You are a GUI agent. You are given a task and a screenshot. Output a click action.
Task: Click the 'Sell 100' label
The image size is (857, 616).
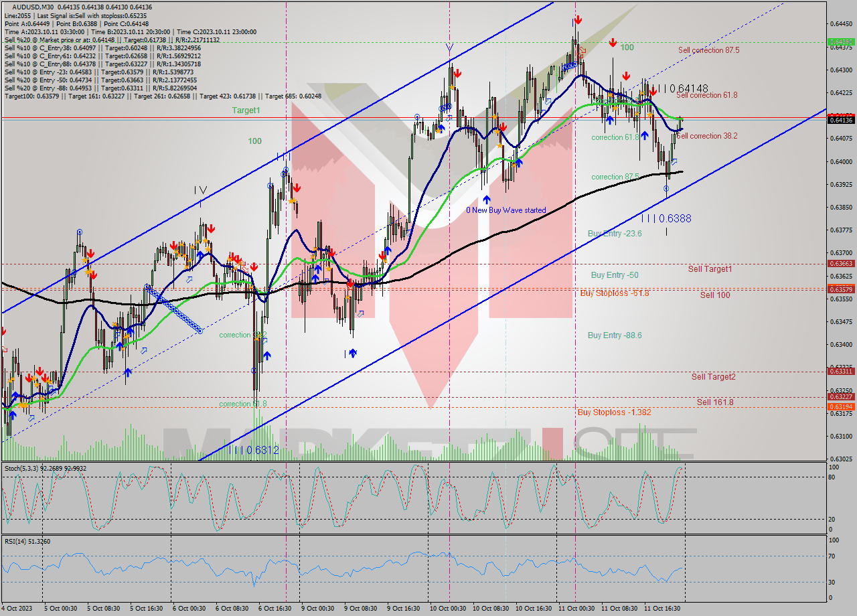pos(715,295)
